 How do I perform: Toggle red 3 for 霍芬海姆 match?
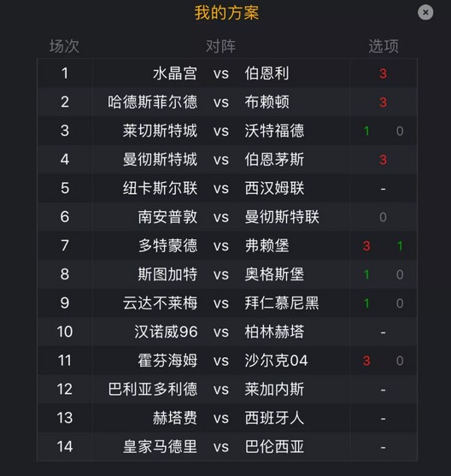pyautogui.click(x=366, y=361)
